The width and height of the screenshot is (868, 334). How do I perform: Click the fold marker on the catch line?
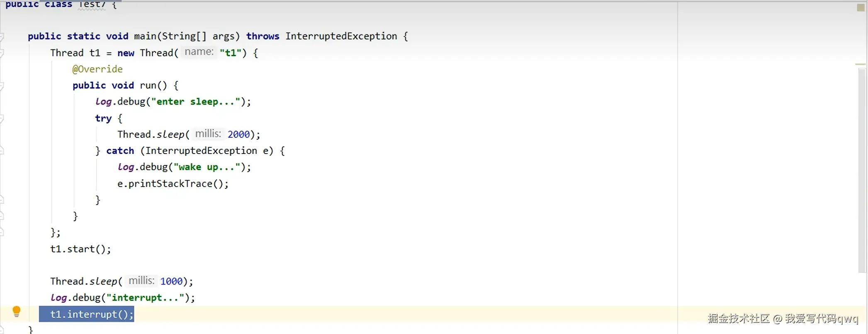[x=2, y=151]
